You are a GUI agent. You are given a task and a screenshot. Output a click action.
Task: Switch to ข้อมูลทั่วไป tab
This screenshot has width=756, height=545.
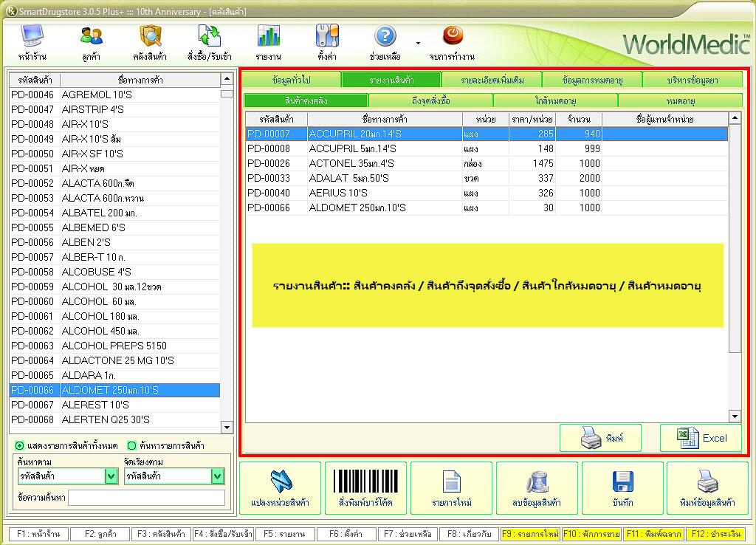pyautogui.click(x=291, y=80)
